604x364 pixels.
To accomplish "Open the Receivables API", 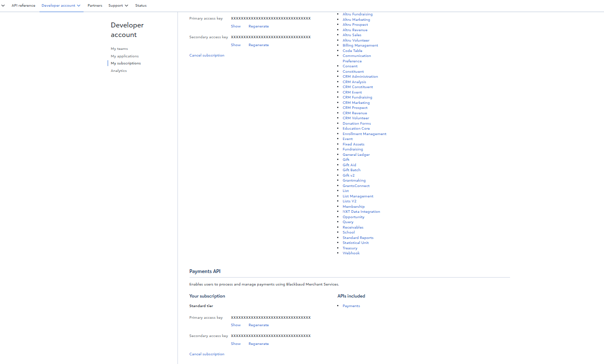I will click(x=353, y=227).
